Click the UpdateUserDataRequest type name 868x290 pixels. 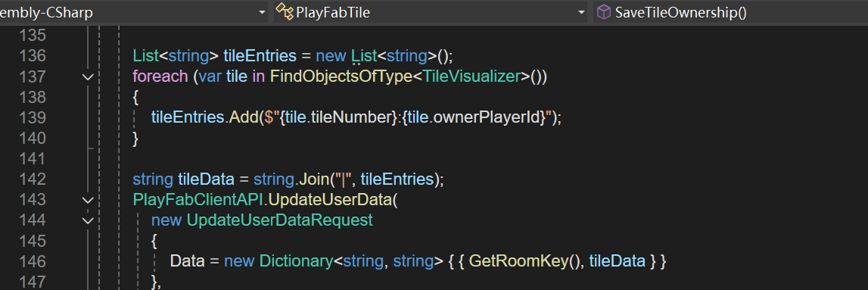(x=279, y=220)
